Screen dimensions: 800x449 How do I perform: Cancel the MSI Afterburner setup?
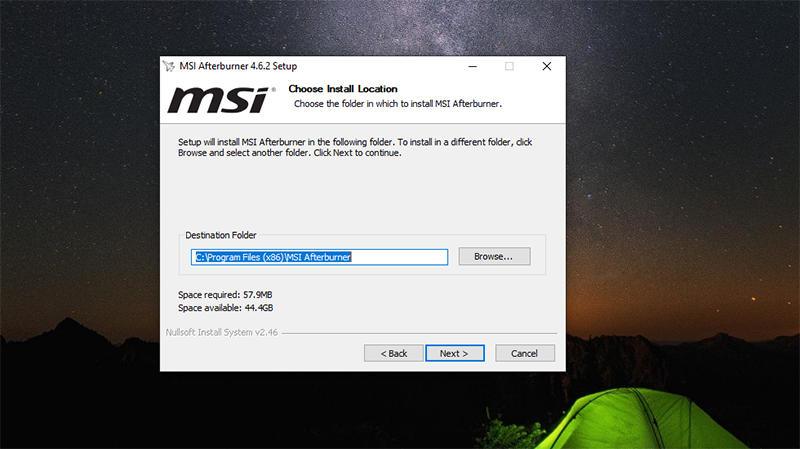524,353
